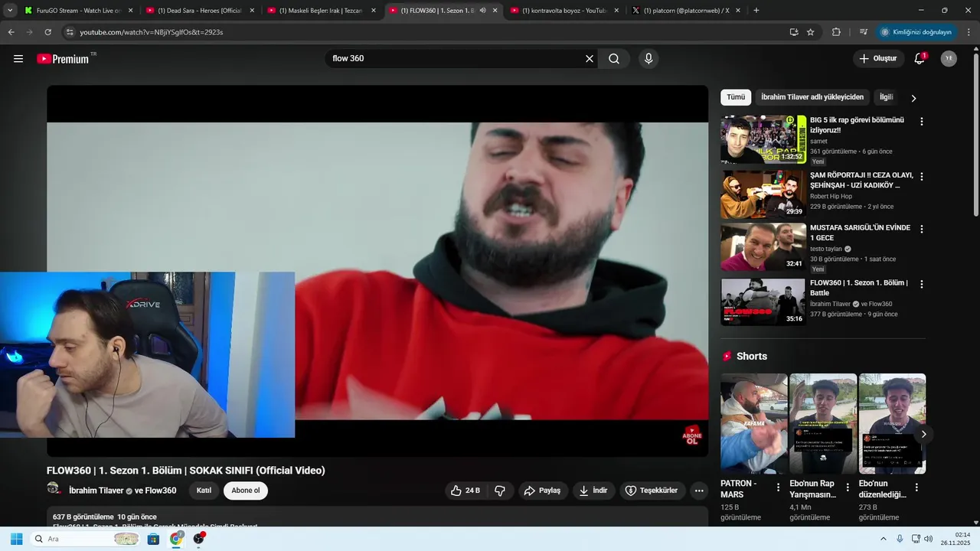The image size is (980, 551).
Task: Click the 'Abone ol' subscribe button
Action: [x=246, y=491]
